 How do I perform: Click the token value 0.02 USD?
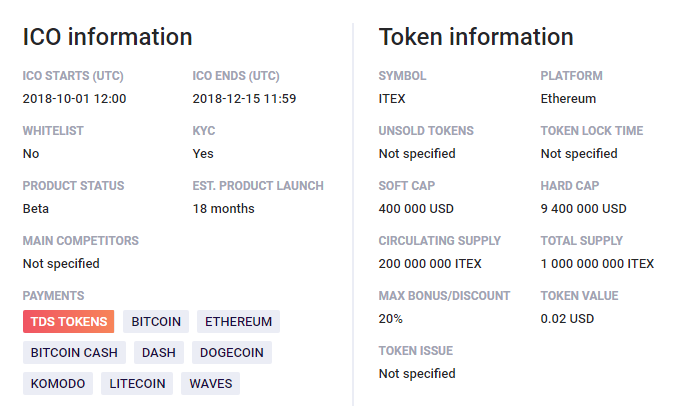pos(567,319)
